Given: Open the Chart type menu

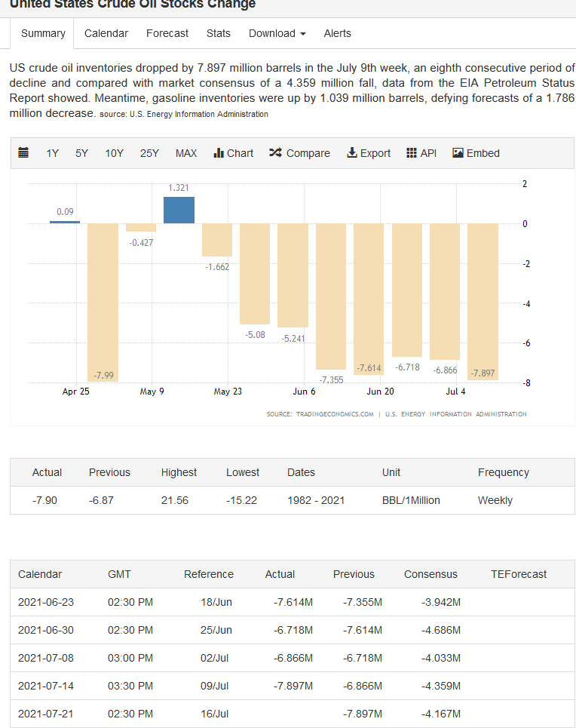Looking at the screenshot, I should [x=234, y=153].
